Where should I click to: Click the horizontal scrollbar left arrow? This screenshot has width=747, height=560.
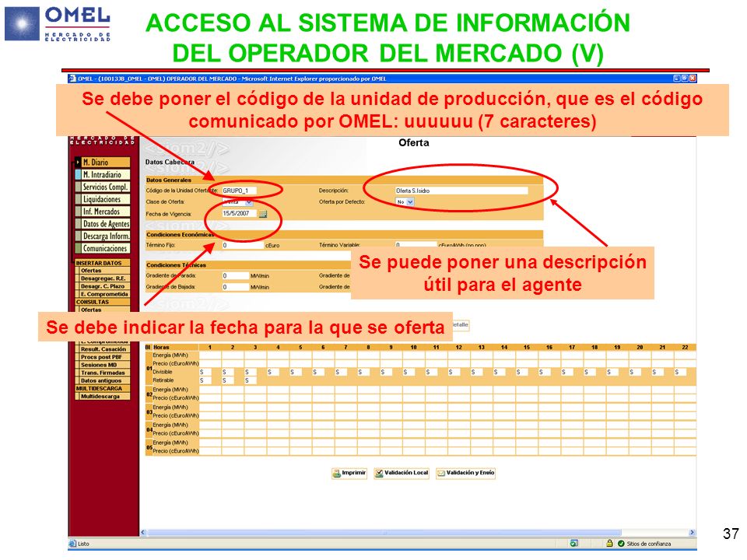click(143, 532)
